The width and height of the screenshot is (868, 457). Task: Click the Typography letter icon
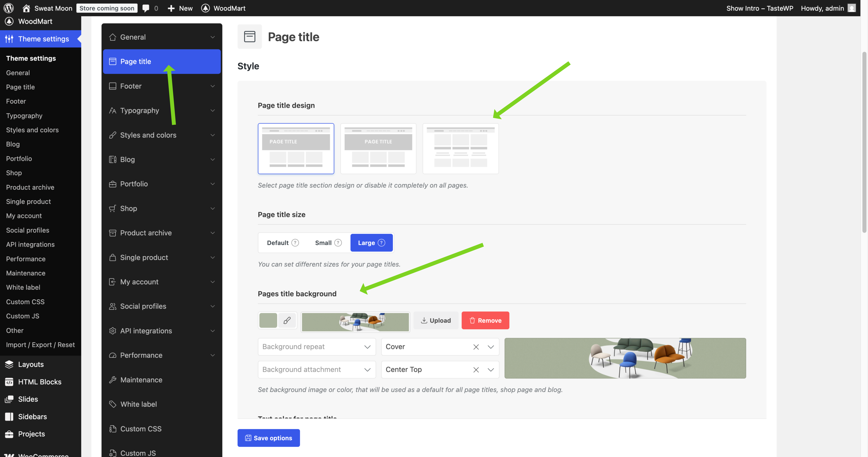pyautogui.click(x=113, y=111)
